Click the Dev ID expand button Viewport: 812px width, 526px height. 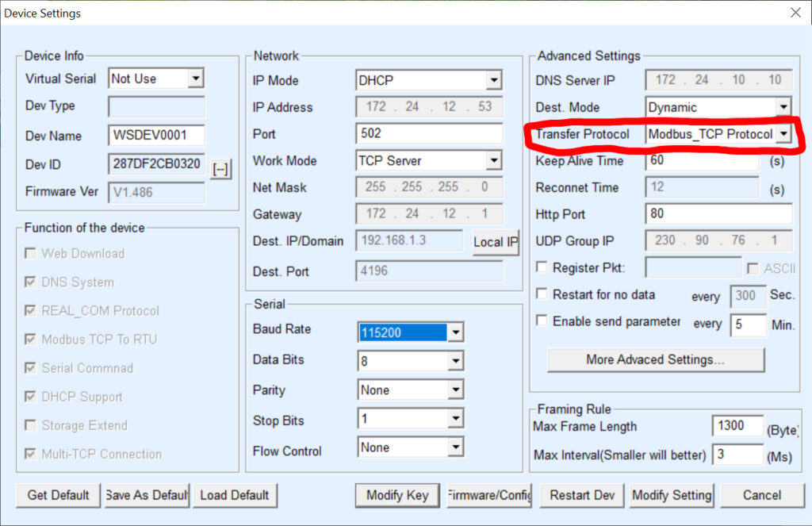coord(220,168)
